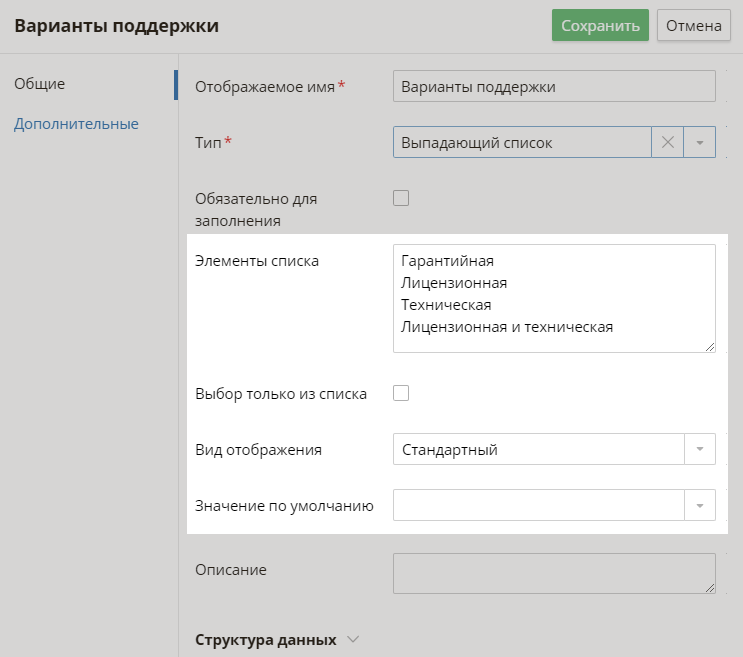Viewport: 743px width, 657px height.
Task: Click the Структура данных heading
Action: 265,639
